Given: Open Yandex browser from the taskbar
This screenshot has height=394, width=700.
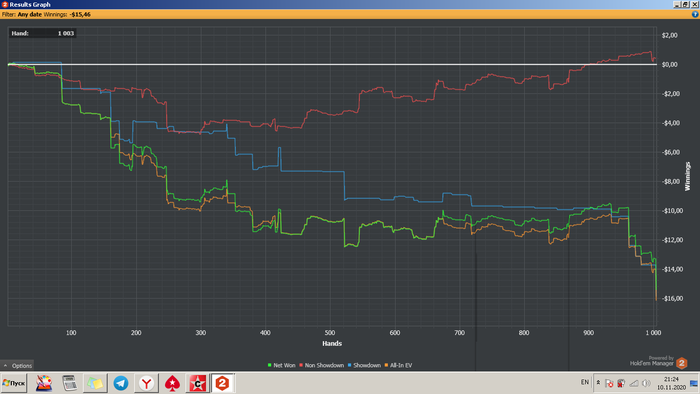Looking at the screenshot, I should click(146, 383).
